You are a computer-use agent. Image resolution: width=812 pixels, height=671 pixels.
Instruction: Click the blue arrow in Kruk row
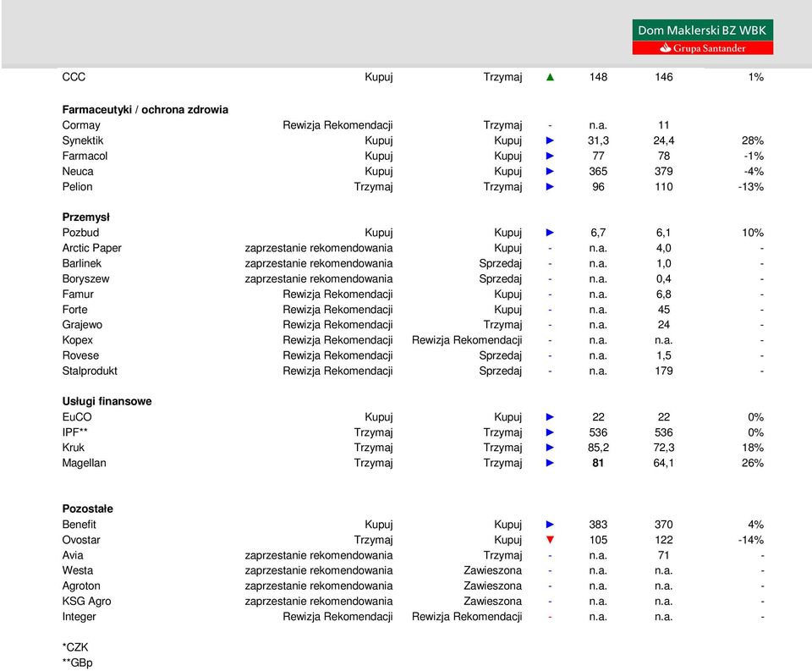(550, 448)
